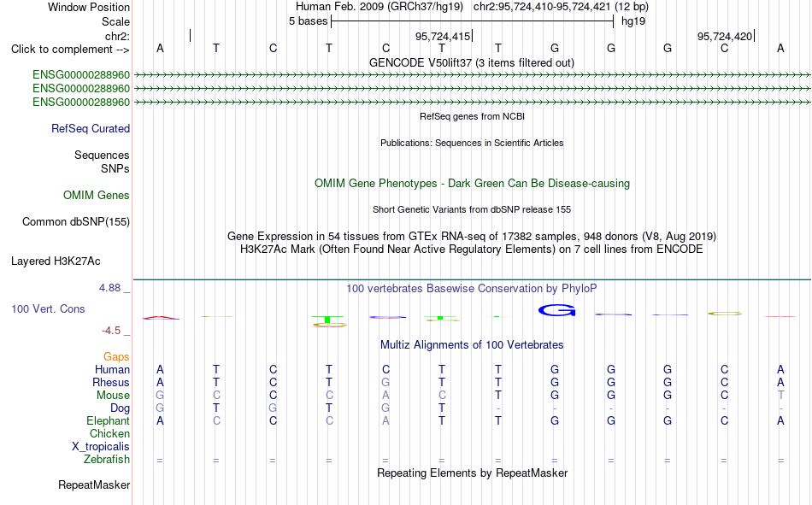Select the Dog species row label
812x505 pixels.
pyautogui.click(x=120, y=408)
